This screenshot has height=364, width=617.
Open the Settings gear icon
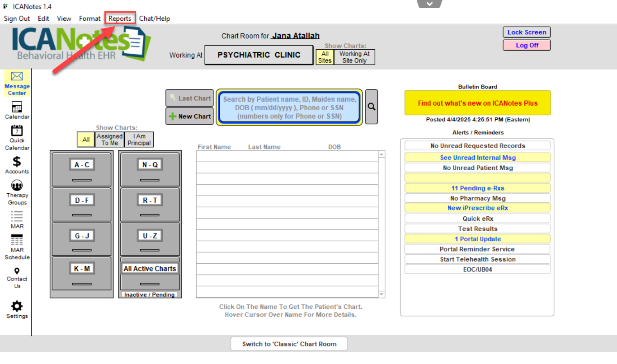pyautogui.click(x=17, y=306)
